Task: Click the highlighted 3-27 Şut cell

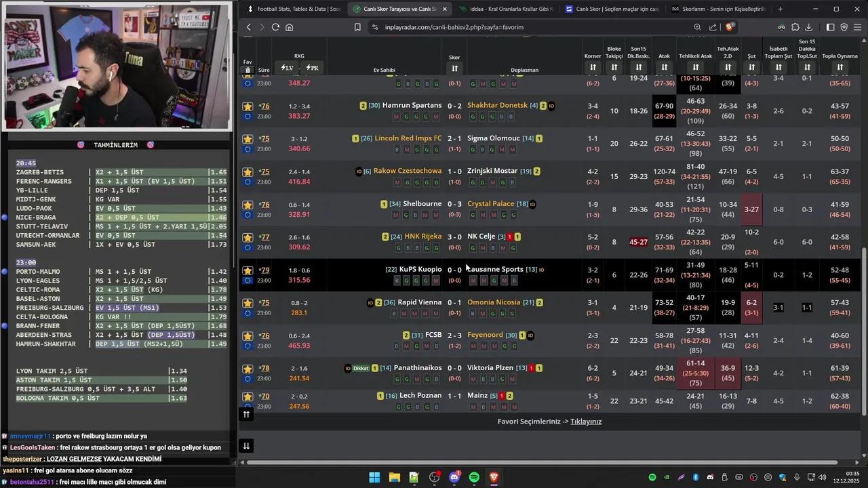Action: pos(751,209)
